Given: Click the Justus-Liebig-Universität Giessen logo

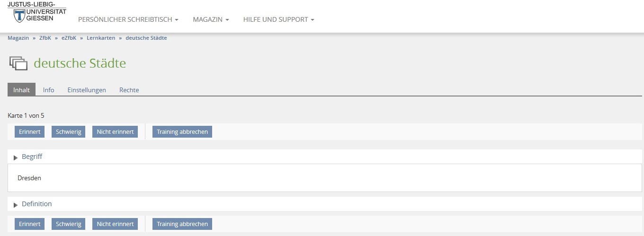Looking at the screenshot, I should [36, 12].
